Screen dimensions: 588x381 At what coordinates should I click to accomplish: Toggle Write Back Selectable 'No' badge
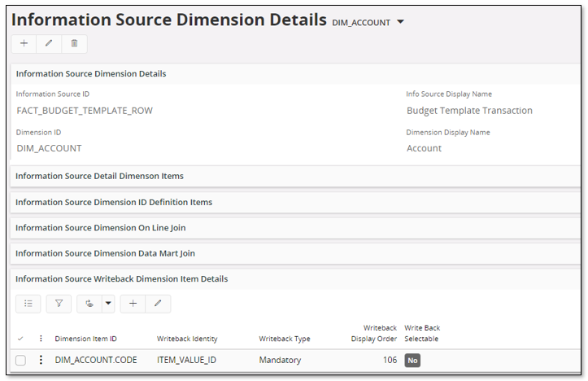412,360
